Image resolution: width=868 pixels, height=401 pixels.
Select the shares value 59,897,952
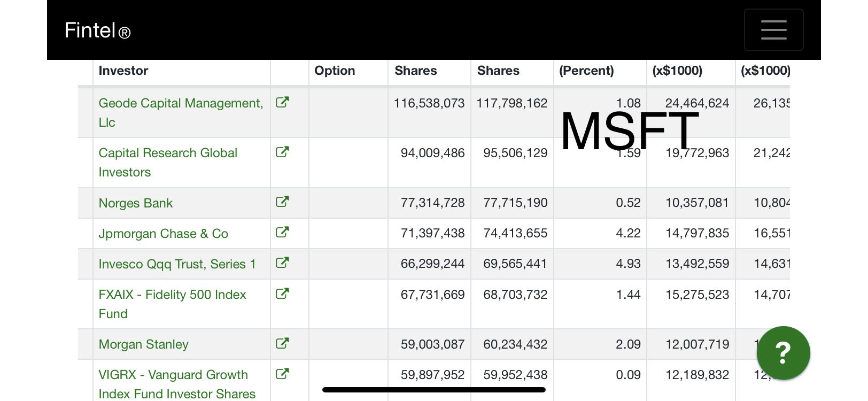pyautogui.click(x=433, y=375)
